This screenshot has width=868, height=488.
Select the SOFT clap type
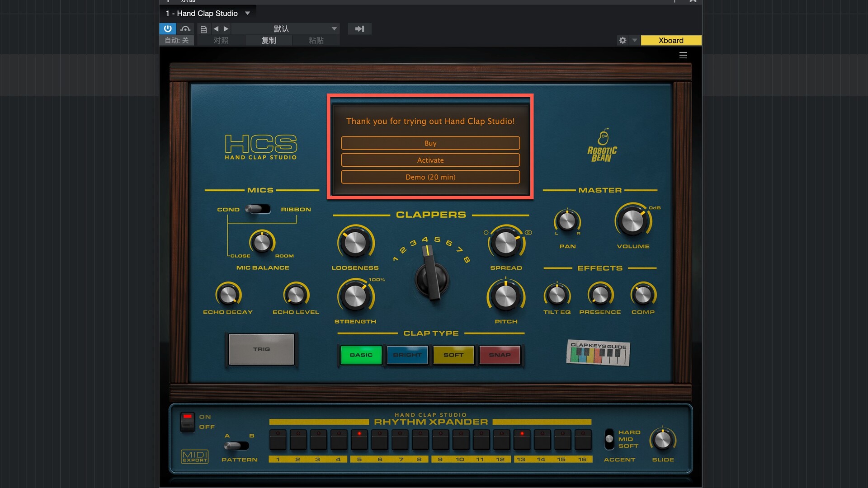[x=453, y=355]
